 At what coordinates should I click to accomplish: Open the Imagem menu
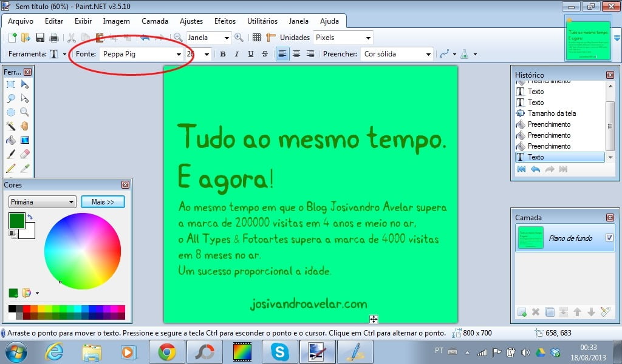[x=116, y=21]
